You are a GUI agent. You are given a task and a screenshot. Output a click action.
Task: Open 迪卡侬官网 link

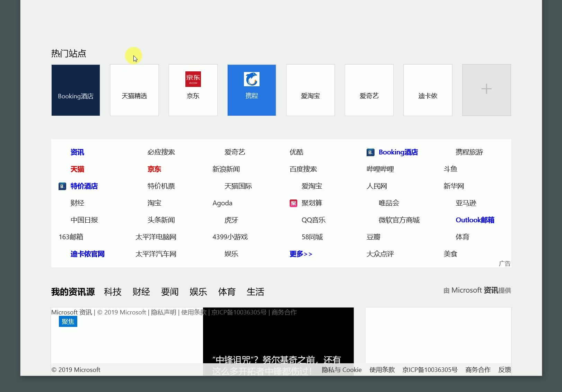(88, 254)
